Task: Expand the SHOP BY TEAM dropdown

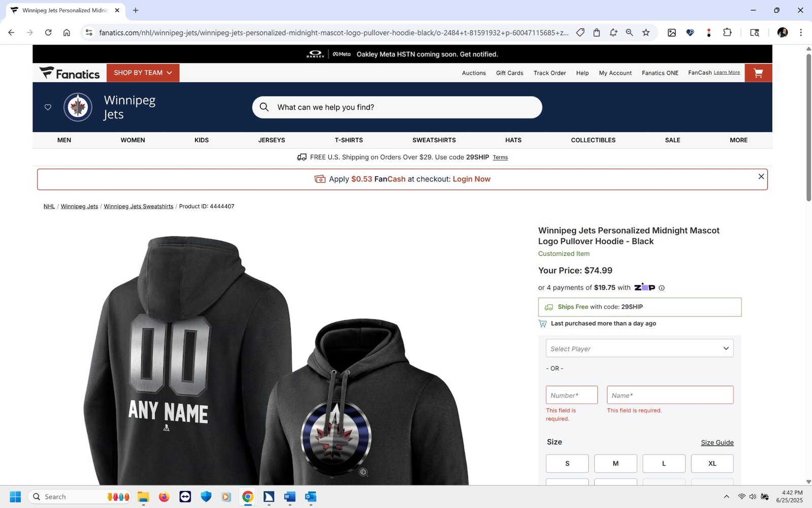Action: tap(143, 73)
